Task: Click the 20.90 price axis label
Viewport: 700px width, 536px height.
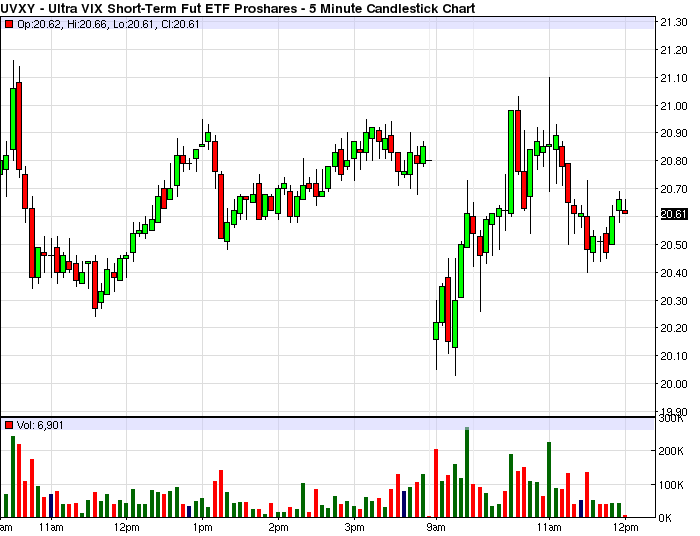Action: tap(674, 133)
